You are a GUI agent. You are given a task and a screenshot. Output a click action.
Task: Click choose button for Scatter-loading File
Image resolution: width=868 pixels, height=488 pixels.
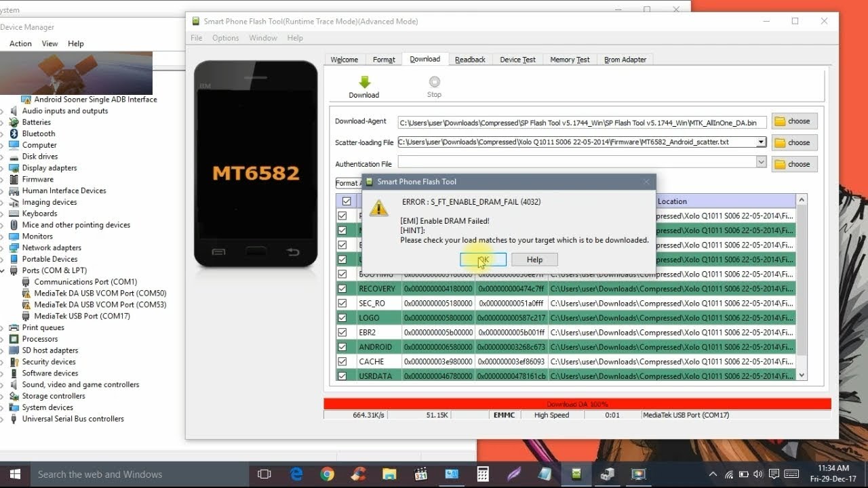click(794, 142)
